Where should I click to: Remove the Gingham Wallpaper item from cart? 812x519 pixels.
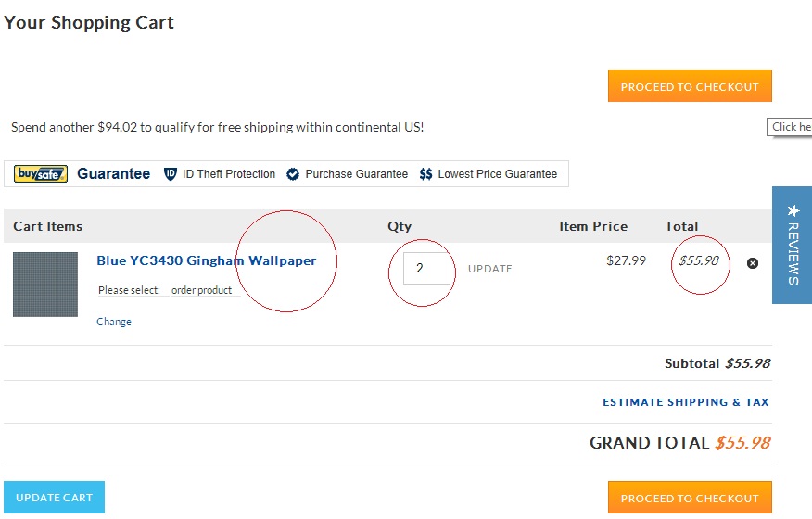(x=753, y=263)
